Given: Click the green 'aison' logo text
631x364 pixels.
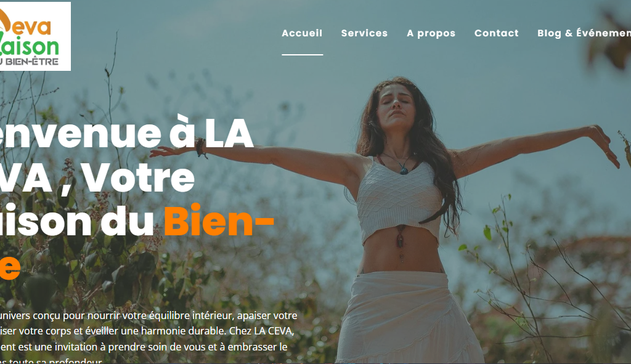Looking at the screenshot, I should pyautogui.click(x=30, y=46).
